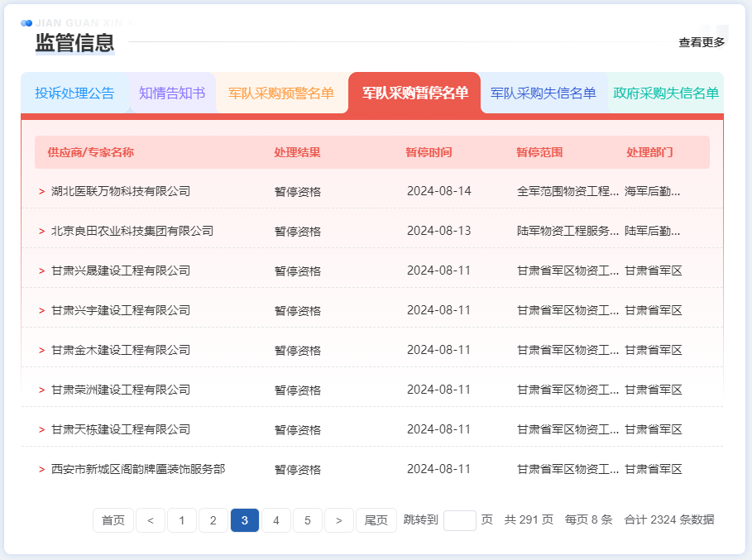This screenshot has height=560, width=752.
Task: Switch to the 知情告知书 tab
Action: 172,93
